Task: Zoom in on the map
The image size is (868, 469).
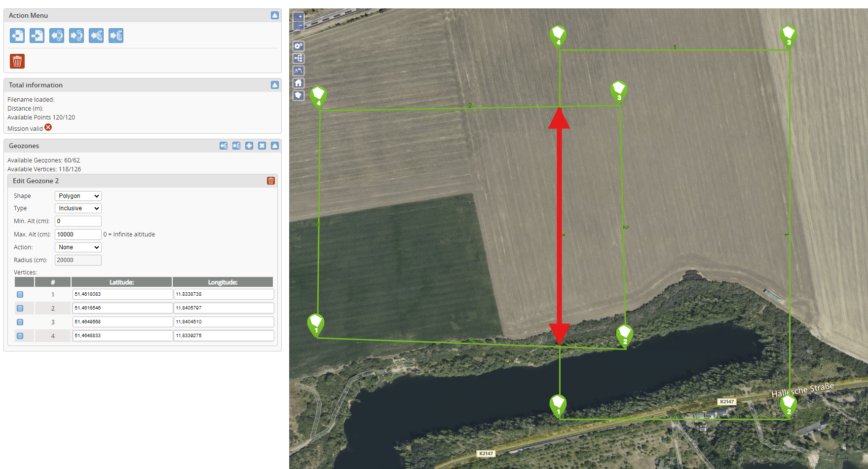Action: (299, 16)
